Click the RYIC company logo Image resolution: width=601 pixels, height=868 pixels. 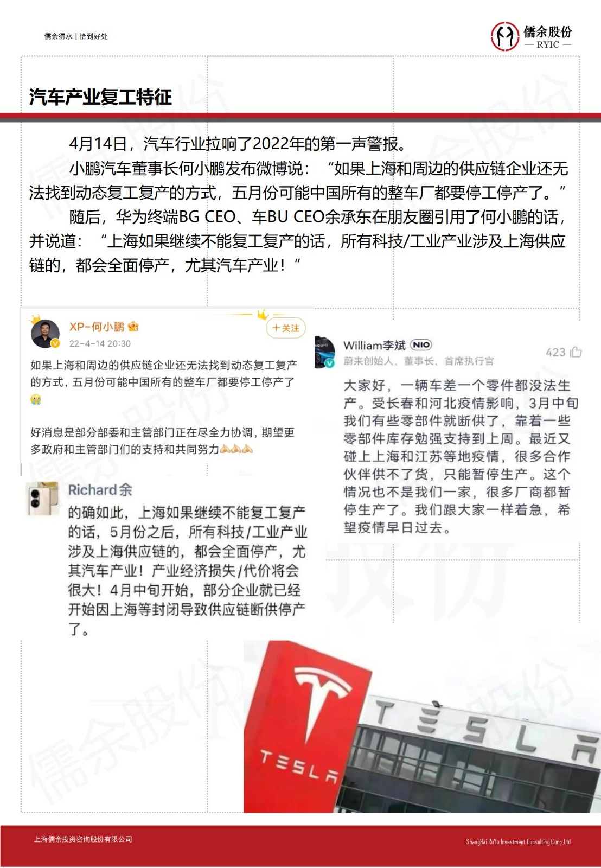(531, 36)
